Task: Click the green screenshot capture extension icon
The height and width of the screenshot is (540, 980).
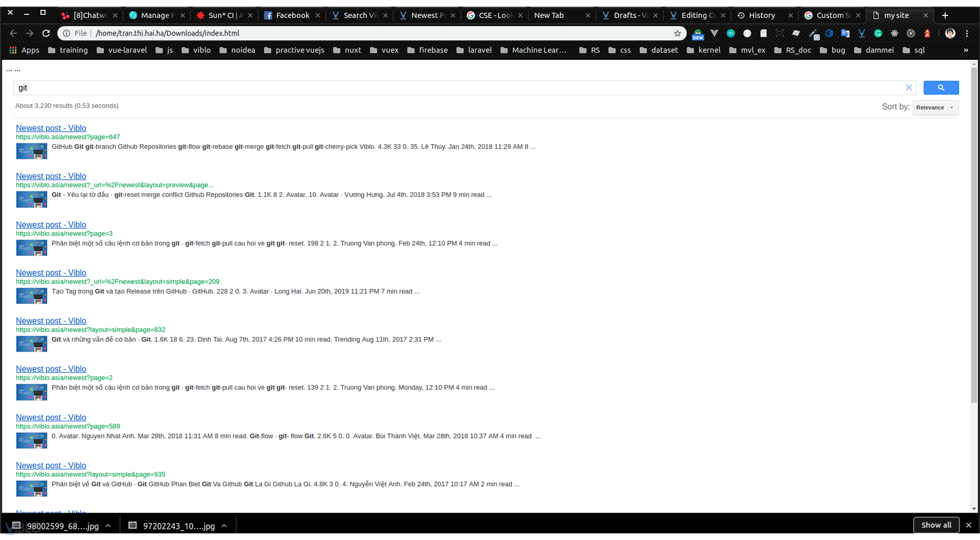Action: pos(780,33)
